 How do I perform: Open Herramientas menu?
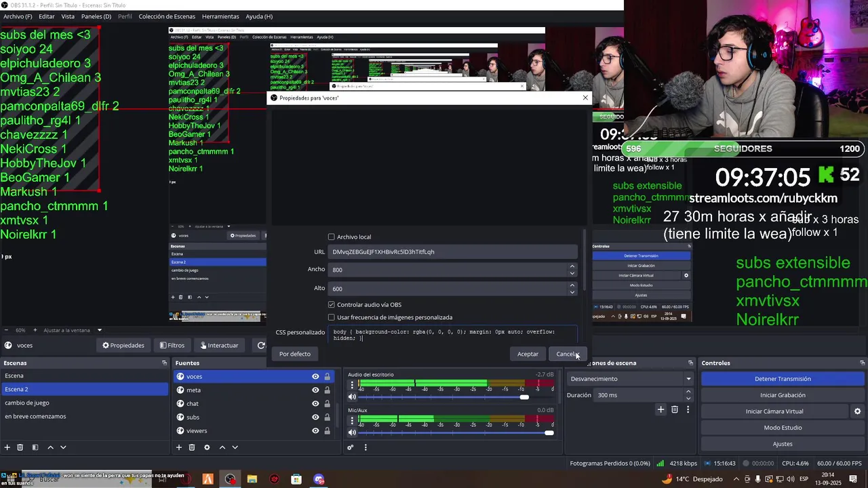(220, 16)
